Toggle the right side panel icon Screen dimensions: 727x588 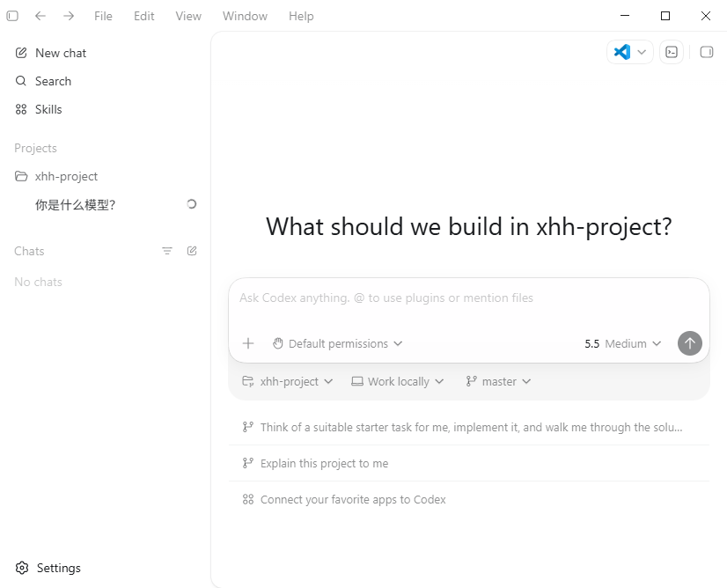click(x=707, y=52)
